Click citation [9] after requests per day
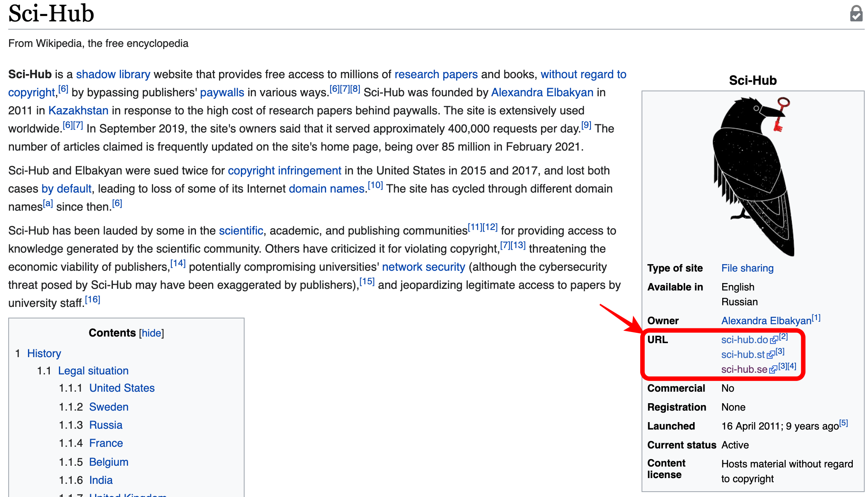Image resolution: width=868 pixels, height=497 pixels. 586,125
